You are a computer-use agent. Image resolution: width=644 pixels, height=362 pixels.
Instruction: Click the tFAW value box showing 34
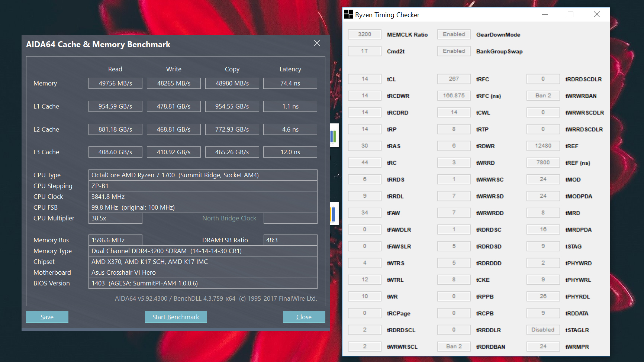point(365,213)
